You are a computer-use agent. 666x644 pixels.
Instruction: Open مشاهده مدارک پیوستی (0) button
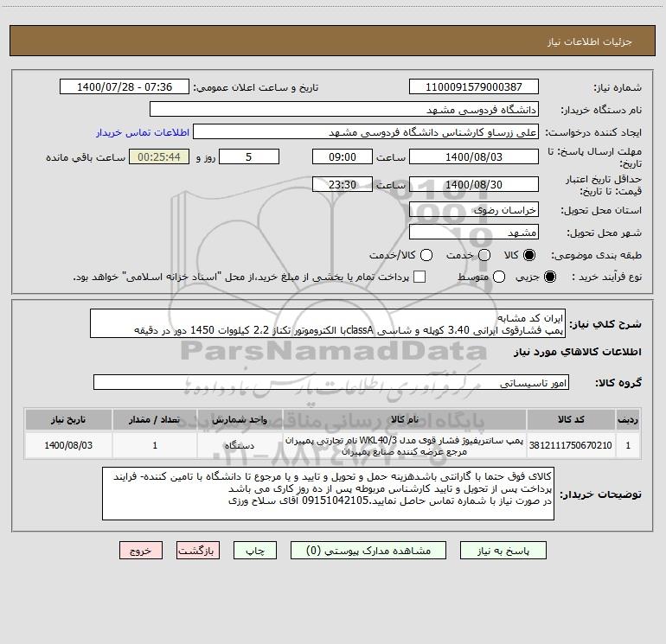[368, 550]
